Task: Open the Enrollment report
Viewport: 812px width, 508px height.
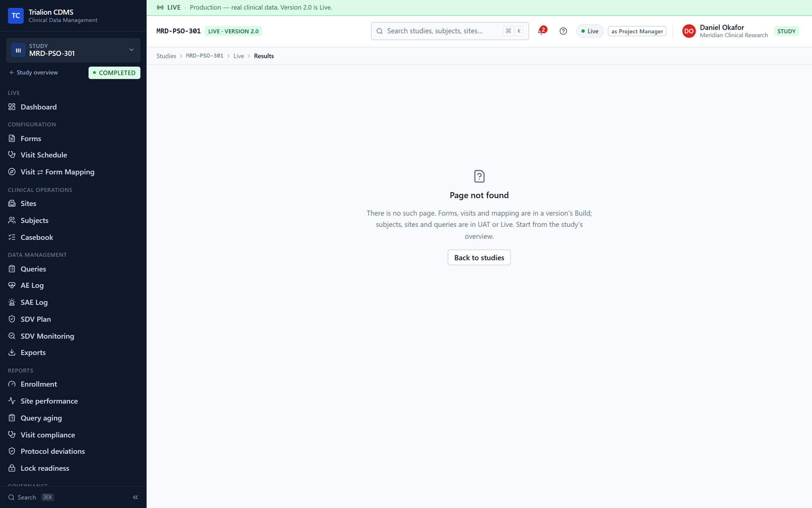Action: pos(73,384)
